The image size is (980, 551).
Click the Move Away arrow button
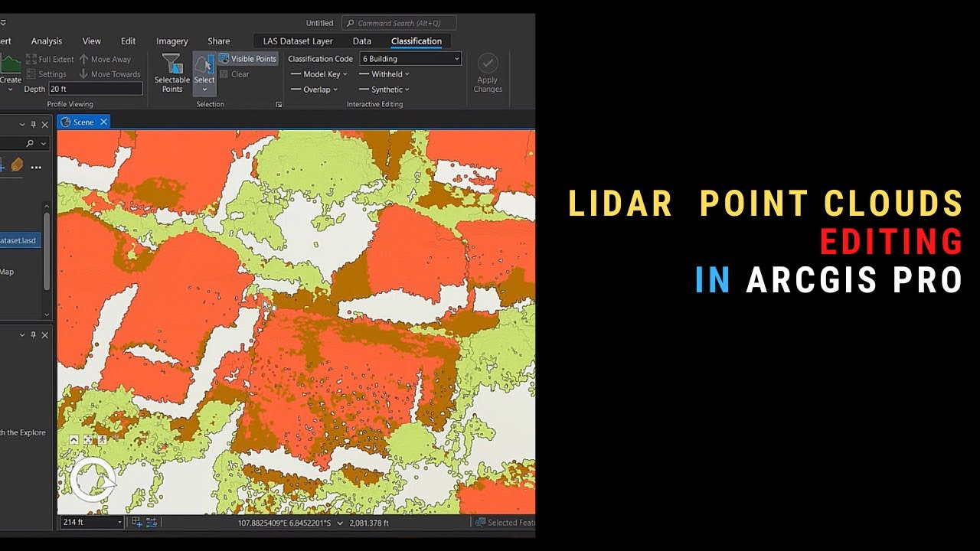pyautogui.click(x=105, y=59)
